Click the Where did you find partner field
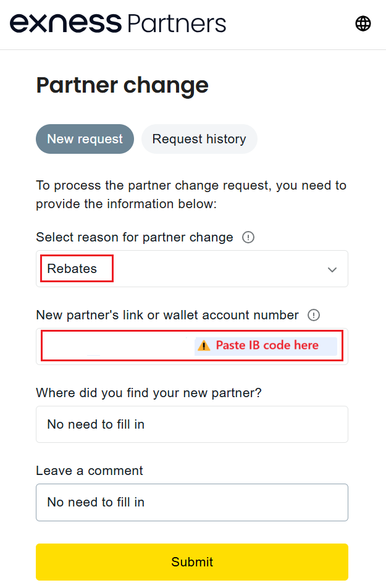386x588 pixels. point(191,424)
